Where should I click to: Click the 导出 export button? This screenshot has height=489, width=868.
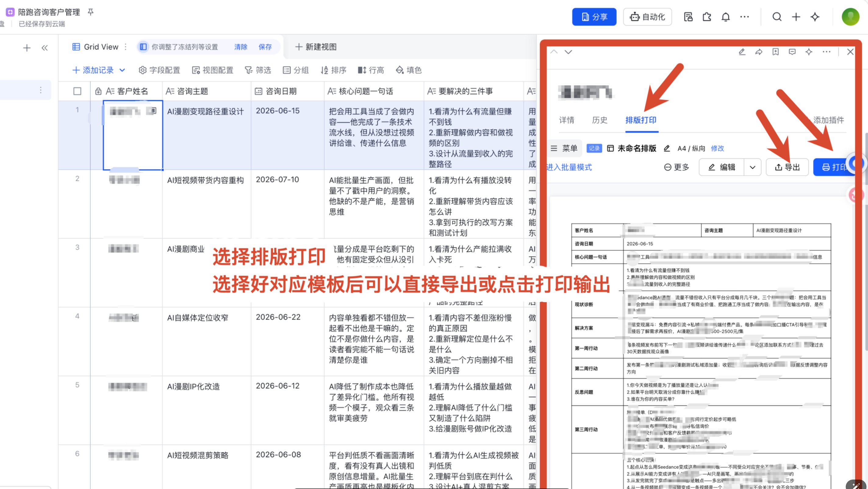pyautogui.click(x=787, y=167)
